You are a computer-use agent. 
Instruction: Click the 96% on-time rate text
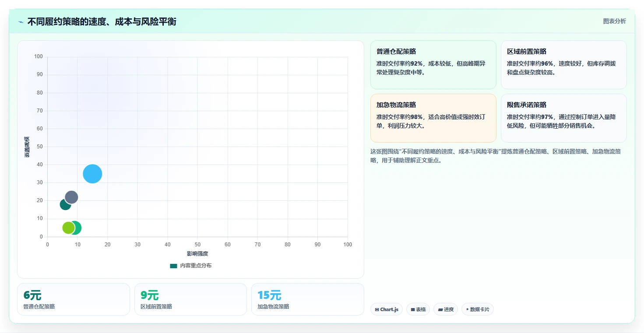point(547,63)
